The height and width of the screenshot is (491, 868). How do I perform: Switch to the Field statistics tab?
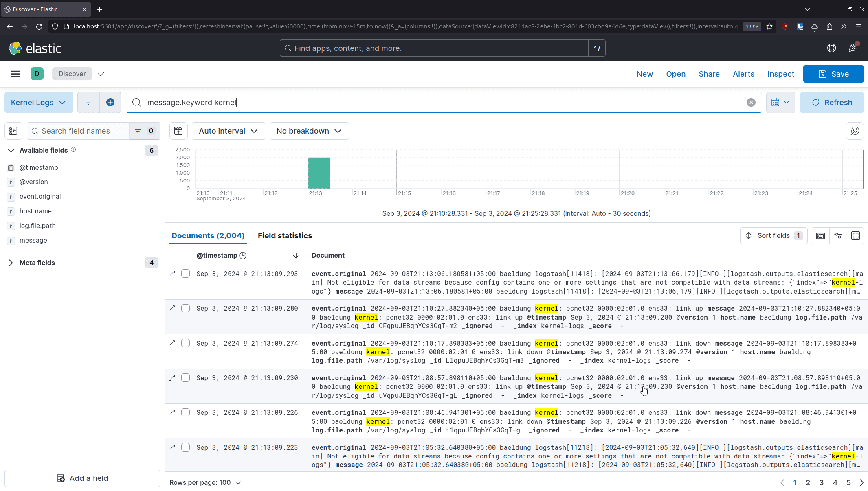pos(285,235)
